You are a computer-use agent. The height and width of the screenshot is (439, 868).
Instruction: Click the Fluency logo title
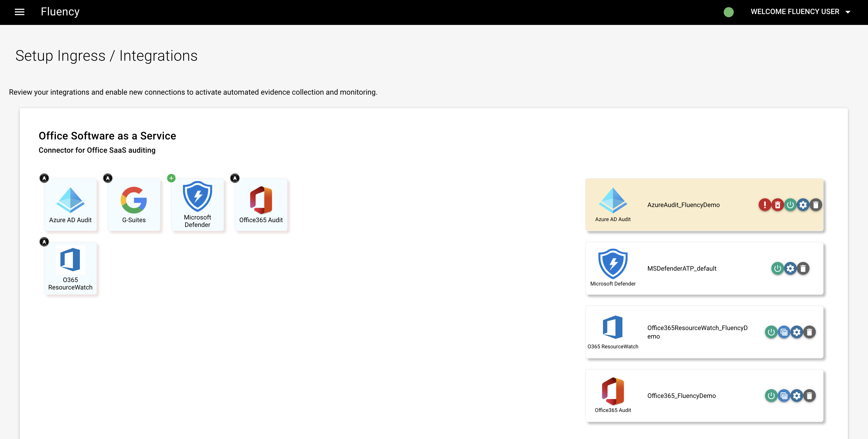[x=60, y=12]
